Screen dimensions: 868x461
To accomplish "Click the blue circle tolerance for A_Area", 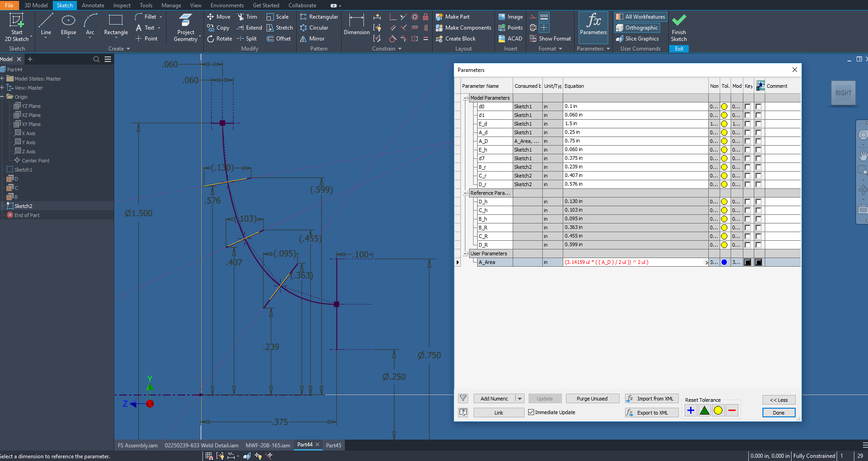I will [x=724, y=262].
